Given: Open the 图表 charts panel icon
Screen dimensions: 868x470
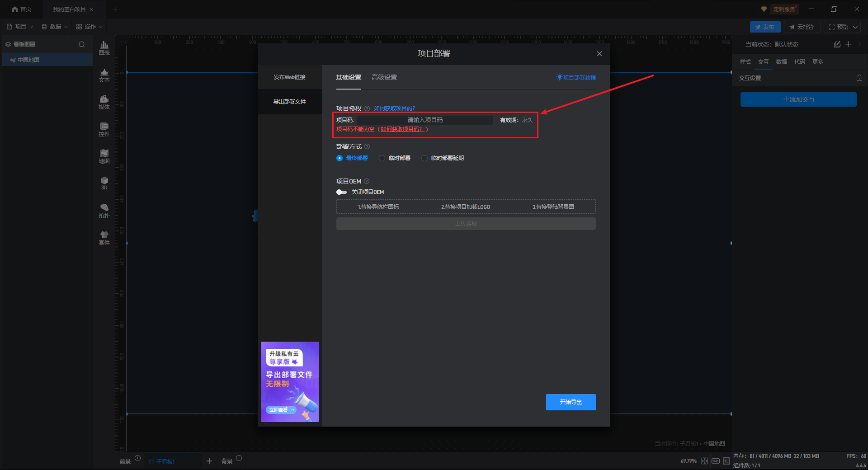Looking at the screenshot, I should [x=104, y=48].
